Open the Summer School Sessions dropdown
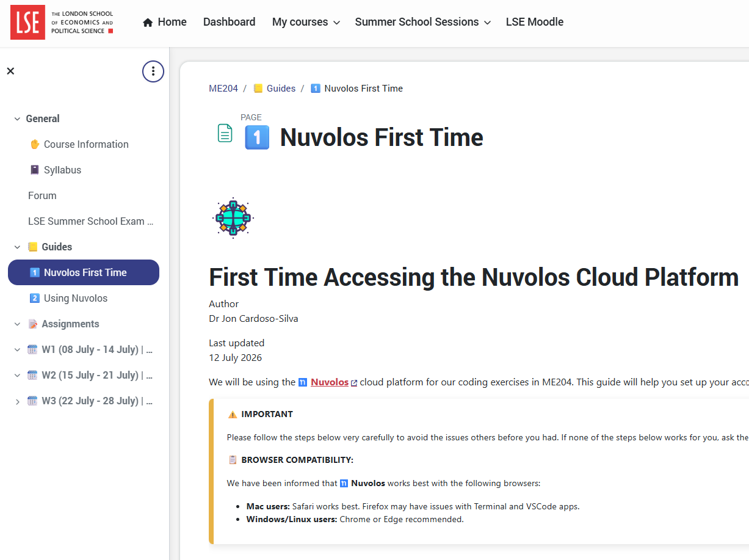 423,22
